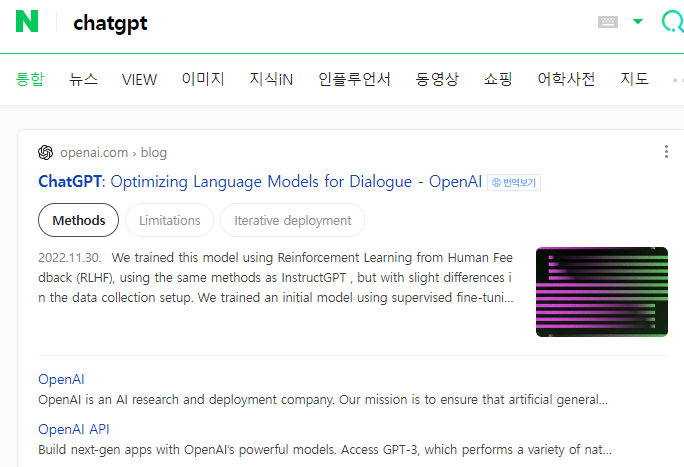This screenshot has height=467, width=684.
Task: Click the OpenAI research company description text
Action: [x=323, y=399]
